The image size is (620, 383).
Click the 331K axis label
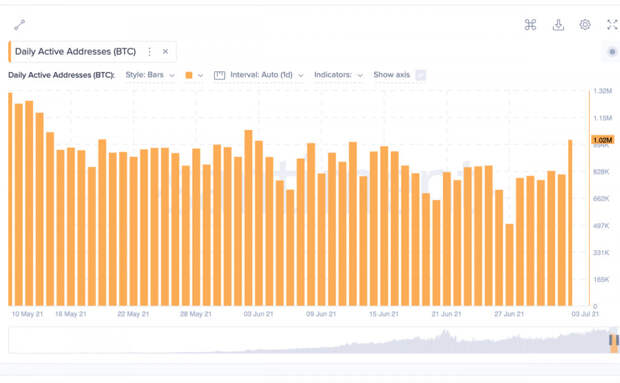pos(601,252)
